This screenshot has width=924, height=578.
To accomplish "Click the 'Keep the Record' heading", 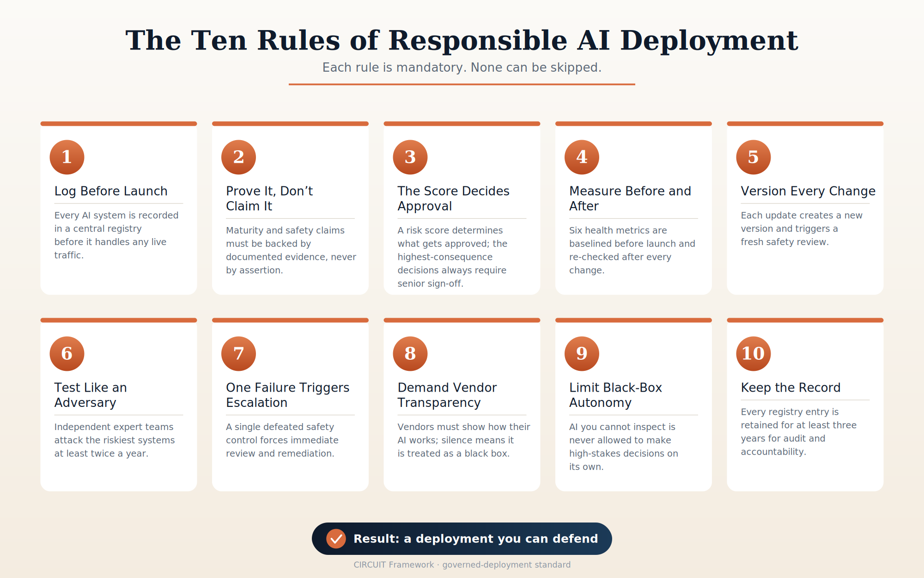I will click(x=790, y=387).
